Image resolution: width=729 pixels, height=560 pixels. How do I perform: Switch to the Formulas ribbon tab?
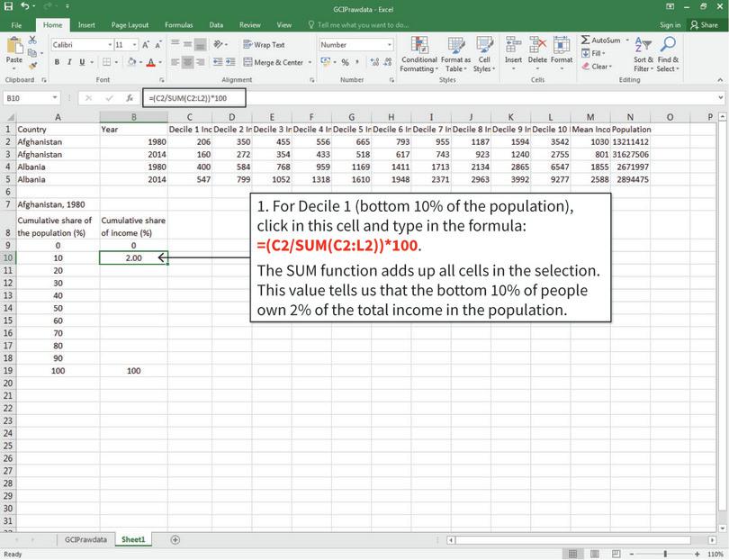point(179,24)
